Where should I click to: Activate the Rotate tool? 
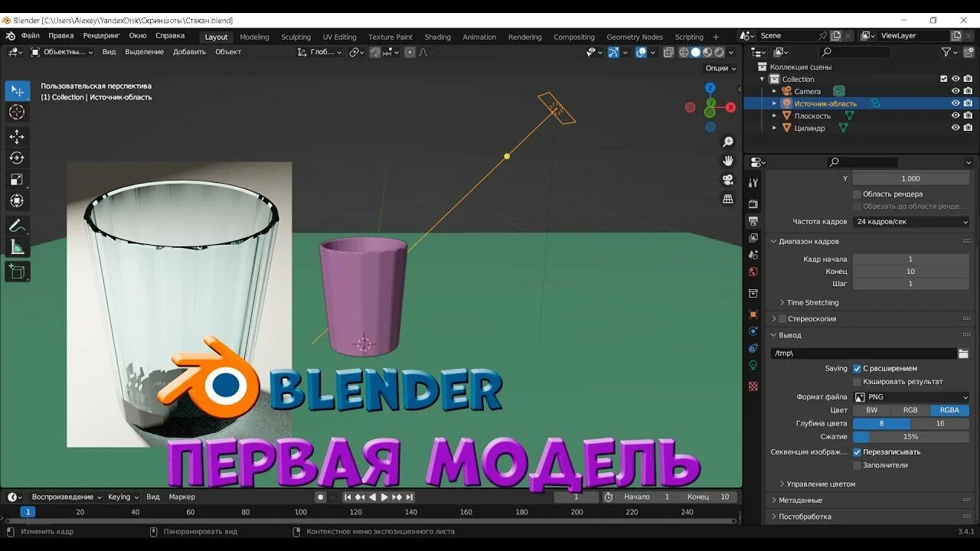pyautogui.click(x=17, y=158)
